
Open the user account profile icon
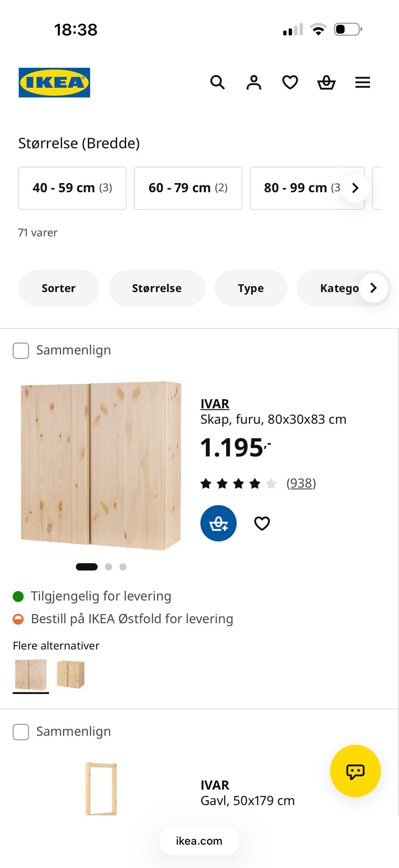tap(254, 82)
